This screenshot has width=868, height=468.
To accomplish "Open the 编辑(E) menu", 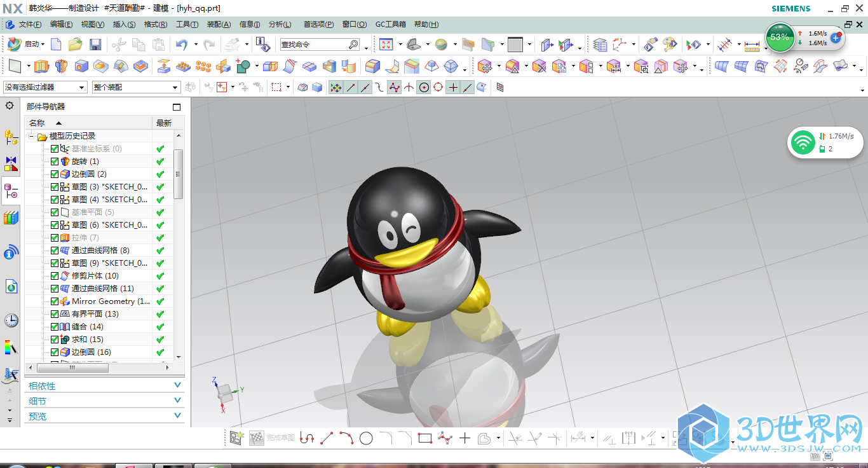I will pos(61,24).
